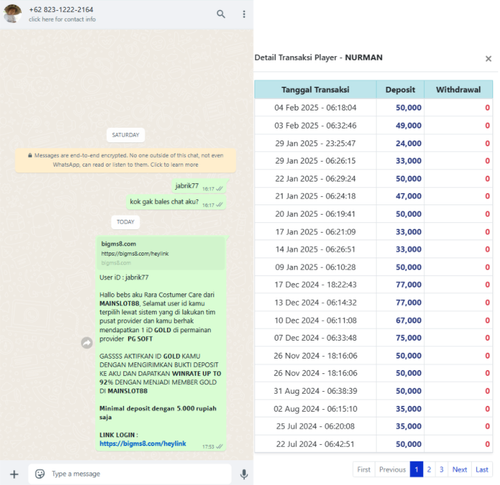Open the https://bigms8.com/heylink login link
The width and height of the screenshot is (500, 485).
pos(143,444)
